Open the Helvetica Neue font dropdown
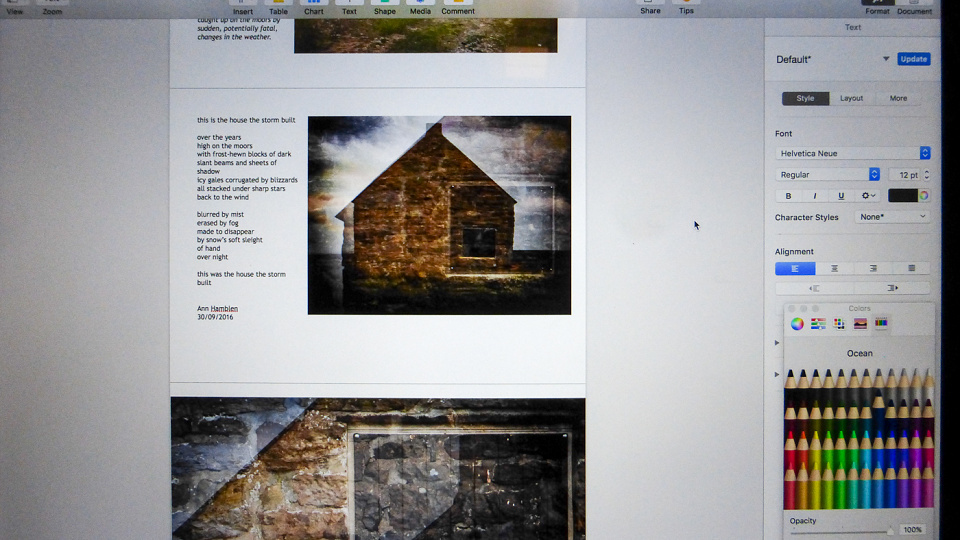 [853, 153]
